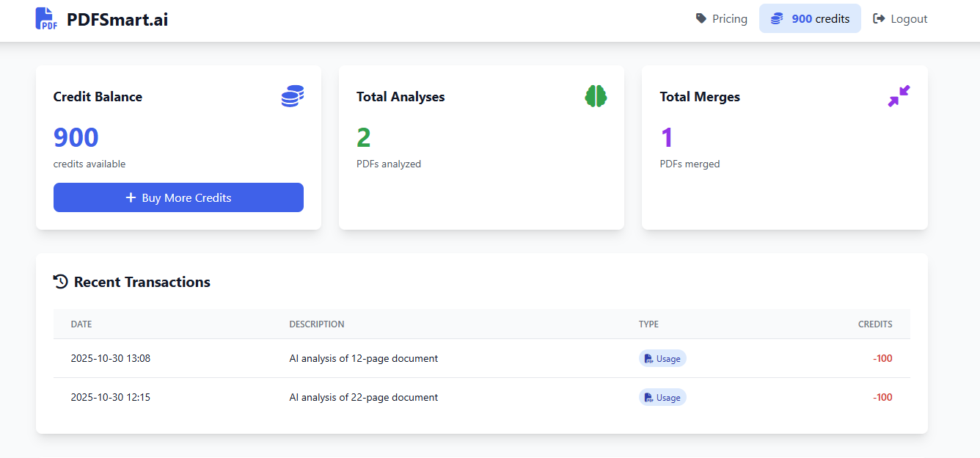The width and height of the screenshot is (980, 458).
Task: Select the 12-page document transaction description
Action: click(x=364, y=358)
